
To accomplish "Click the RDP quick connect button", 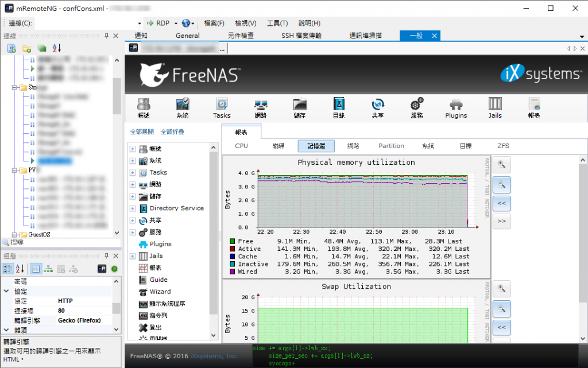I will pos(158,23).
